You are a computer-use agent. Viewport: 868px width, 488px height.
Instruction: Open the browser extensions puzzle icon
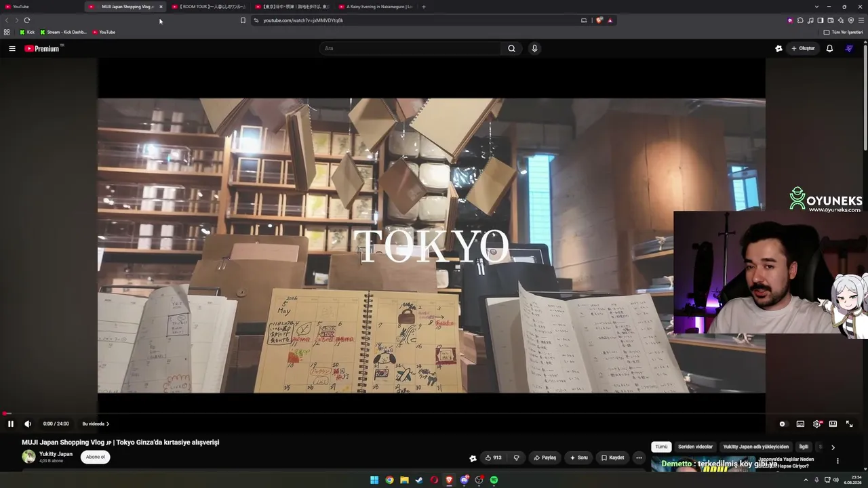pos(800,20)
